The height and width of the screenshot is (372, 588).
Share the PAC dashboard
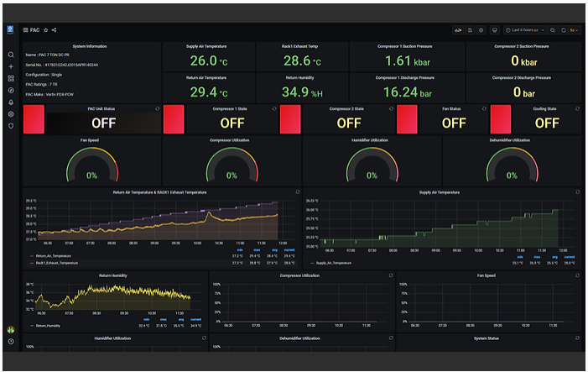pos(54,30)
